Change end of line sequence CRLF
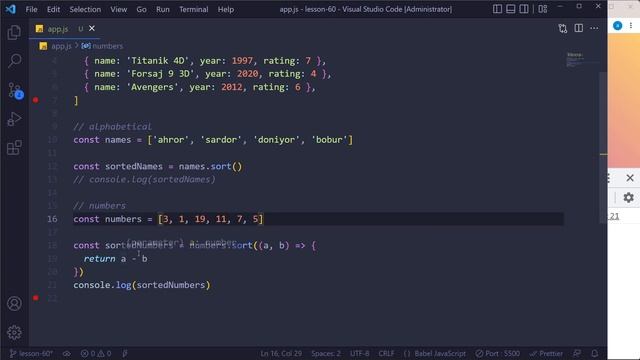 (x=386, y=353)
